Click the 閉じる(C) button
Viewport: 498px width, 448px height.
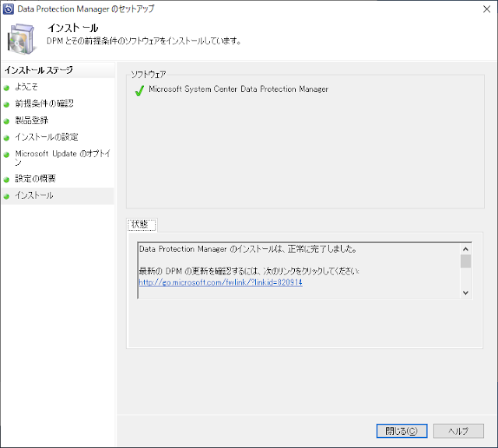402,431
